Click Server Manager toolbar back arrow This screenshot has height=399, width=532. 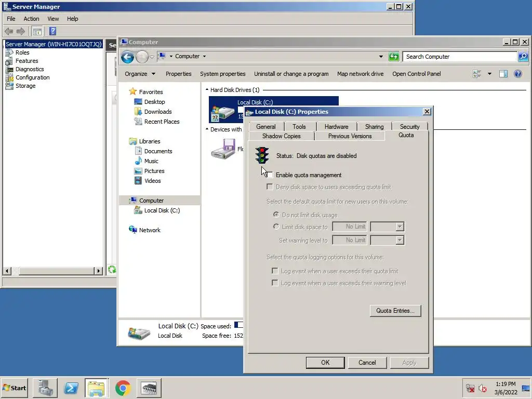click(9, 32)
